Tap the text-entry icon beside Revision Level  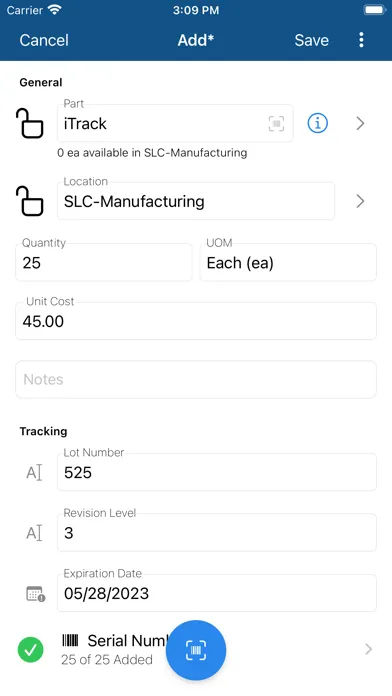point(34,533)
